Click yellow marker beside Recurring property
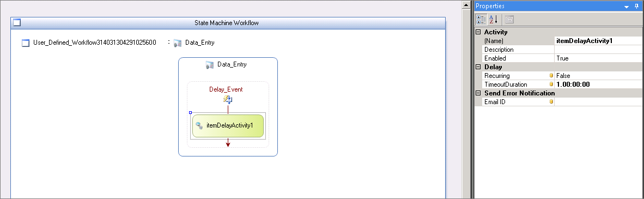This screenshot has height=199, width=644. 551,76
